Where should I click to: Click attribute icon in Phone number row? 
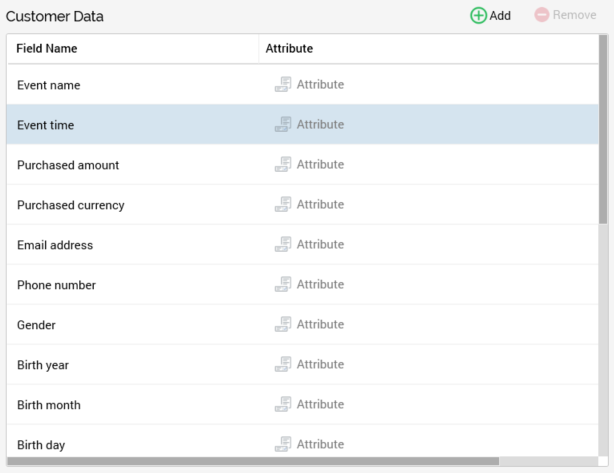tap(283, 285)
